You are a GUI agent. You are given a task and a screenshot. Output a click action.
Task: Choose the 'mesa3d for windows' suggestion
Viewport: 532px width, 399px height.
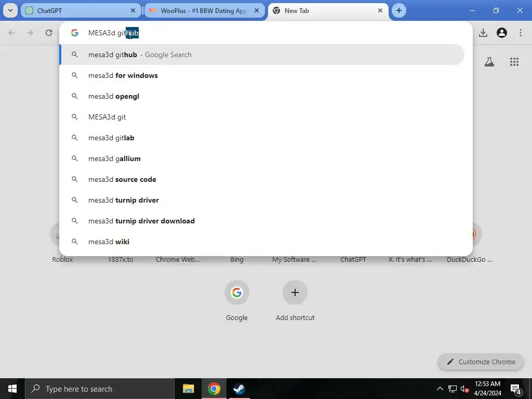coord(262,75)
